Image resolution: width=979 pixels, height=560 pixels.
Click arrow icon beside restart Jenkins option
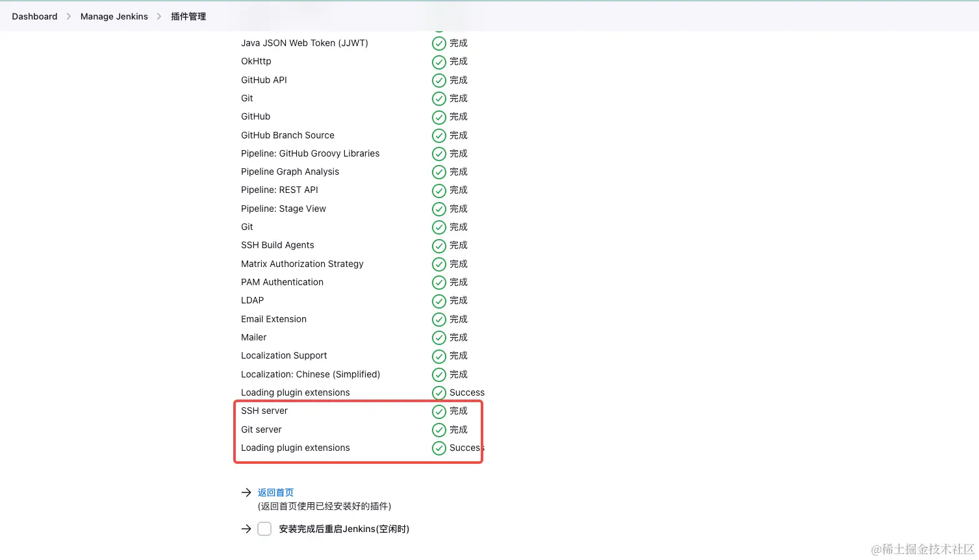pyautogui.click(x=246, y=529)
